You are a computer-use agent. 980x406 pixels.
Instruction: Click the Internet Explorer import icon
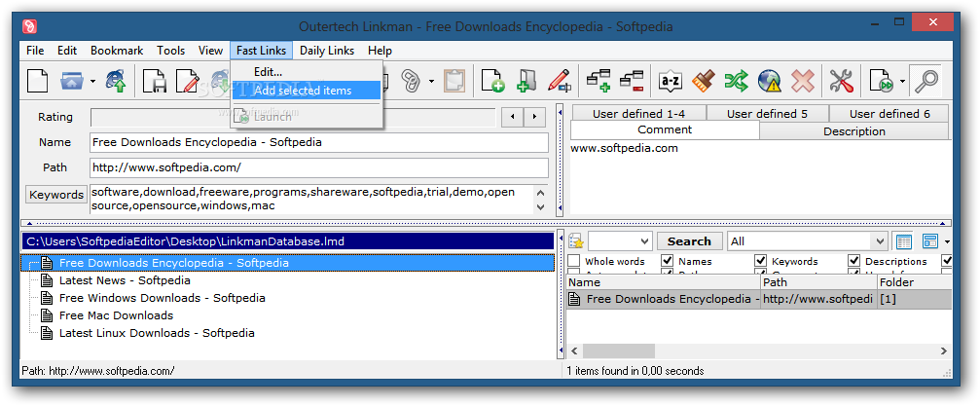coord(115,81)
